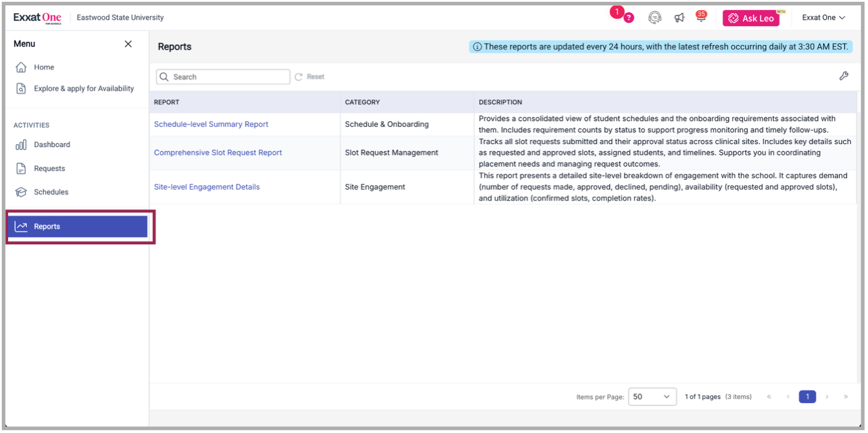The width and height of the screenshot is (868, 433).
Task: Expand the Exxat One account dropdown
Action: coord(823,18)
